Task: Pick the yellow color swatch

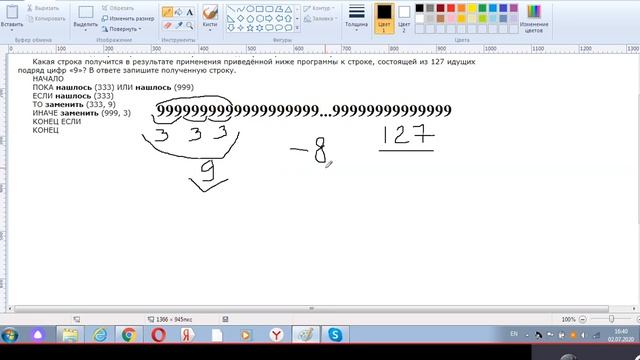Action: click(x=472, y=8)
